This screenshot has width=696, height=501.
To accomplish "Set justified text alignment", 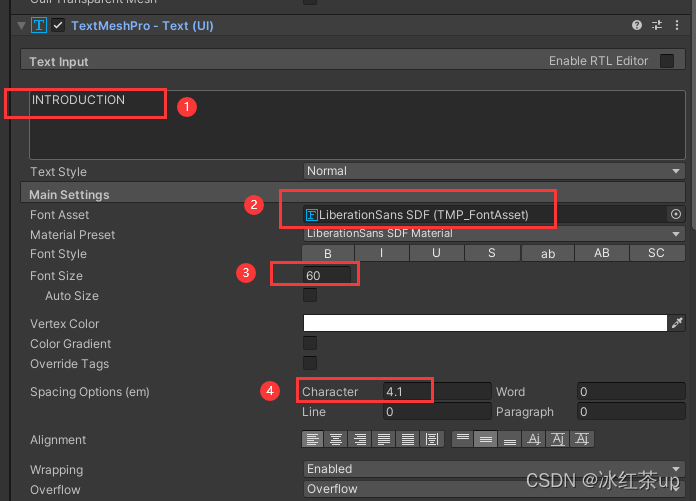I will tap(384, 439).
